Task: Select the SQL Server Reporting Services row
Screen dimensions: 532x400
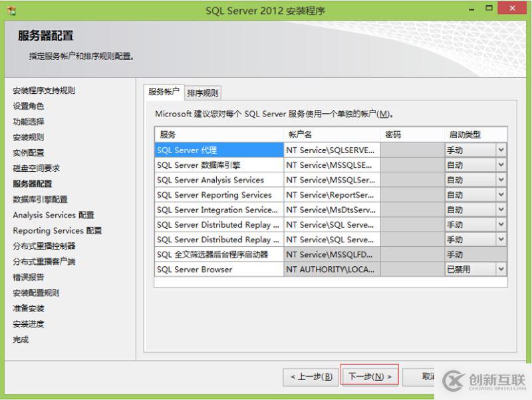Action: [219, 195]
